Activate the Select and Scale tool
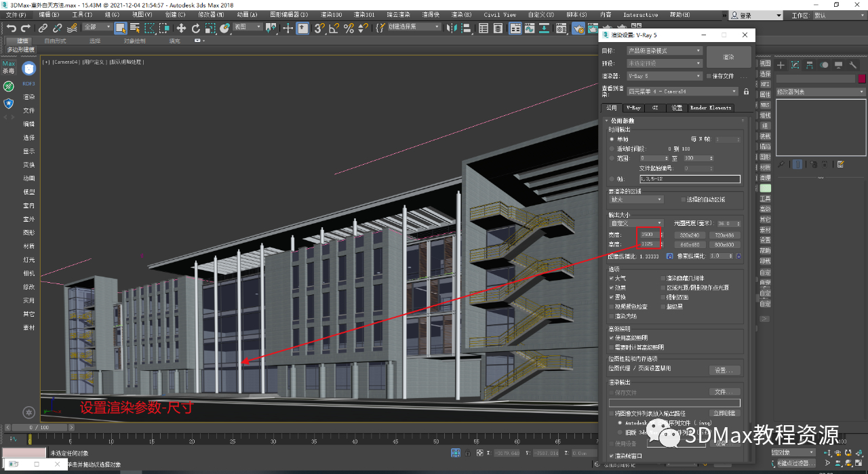868x474 pixels. [210, 28]
